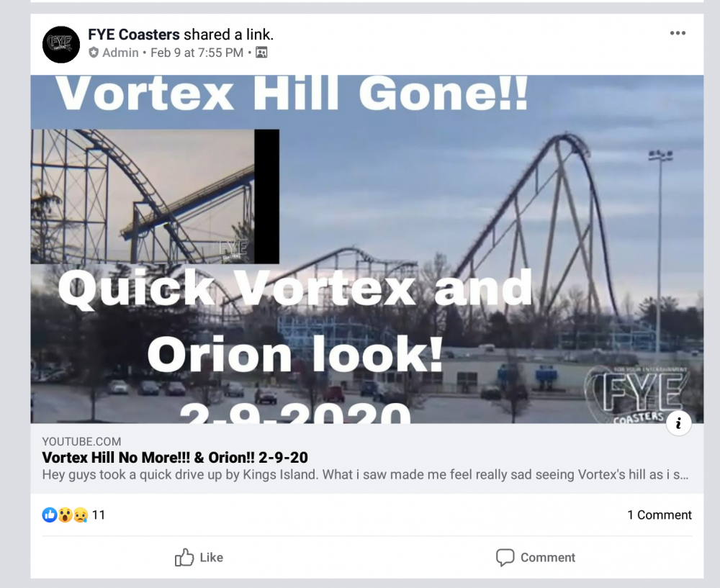The height and width of the screenshot is (588, 720).
Task: Open the Vortex Hill Gone video thumbnail
Action: (367, 249)
